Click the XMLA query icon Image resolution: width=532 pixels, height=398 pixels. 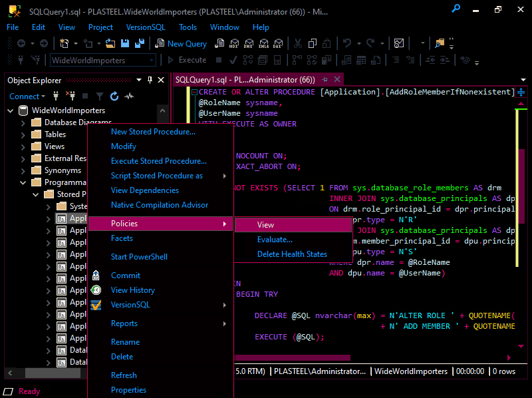tap(263, 43)
